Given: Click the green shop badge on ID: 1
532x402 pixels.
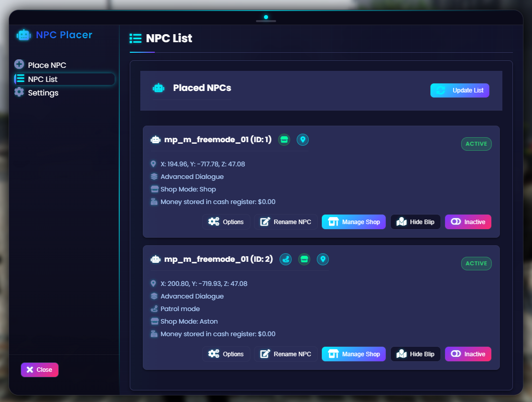Looking at the screenshot, I should pos(284,140).
